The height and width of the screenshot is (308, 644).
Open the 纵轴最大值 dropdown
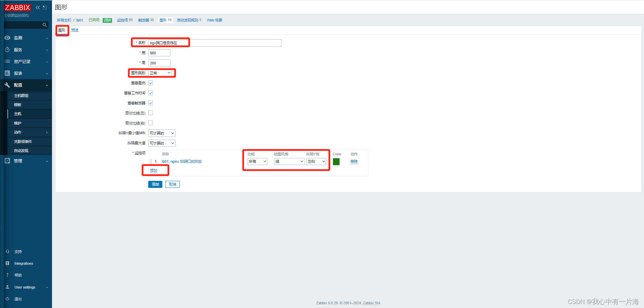coord(162,143)
